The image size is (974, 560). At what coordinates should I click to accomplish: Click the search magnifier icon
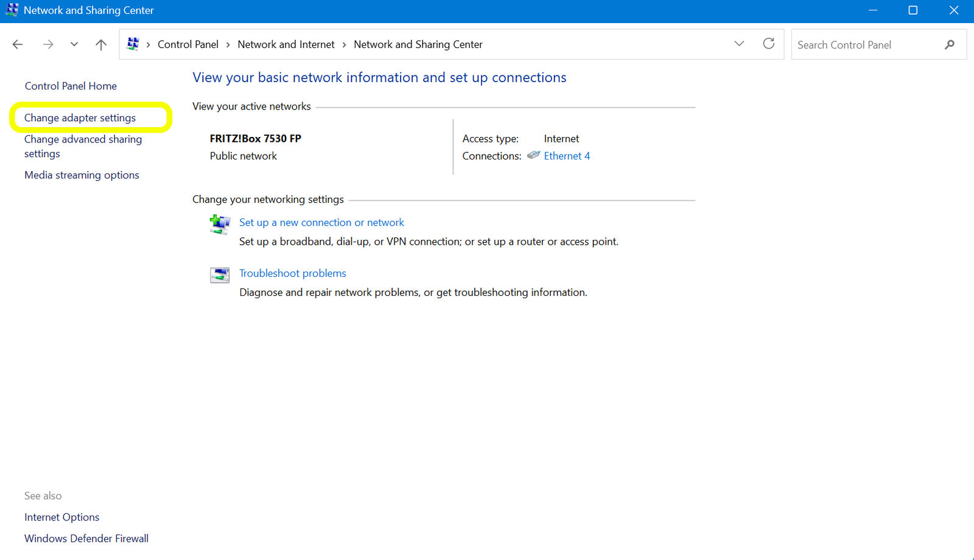pos(949,44)
